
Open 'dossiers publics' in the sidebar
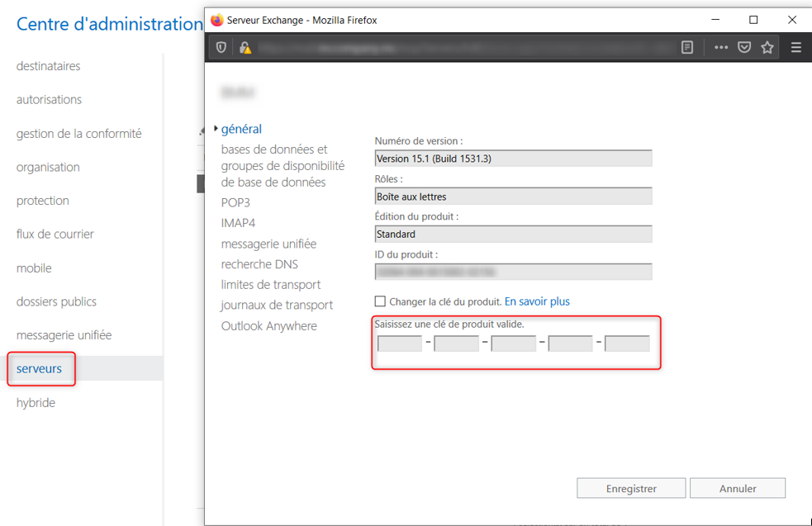(x=56, y=302)
